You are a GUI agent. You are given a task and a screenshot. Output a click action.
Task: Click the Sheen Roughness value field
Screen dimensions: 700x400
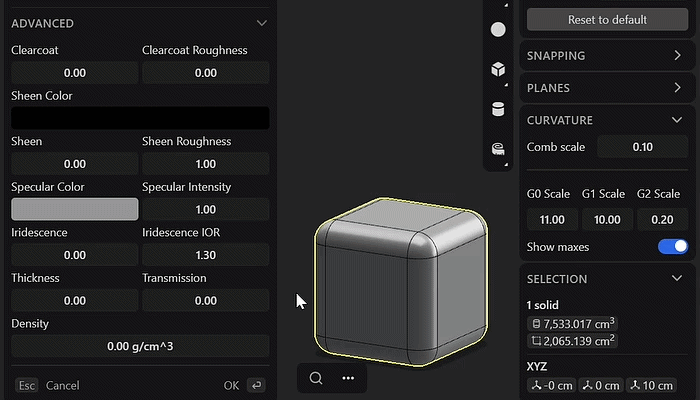[x=206, y=164]
